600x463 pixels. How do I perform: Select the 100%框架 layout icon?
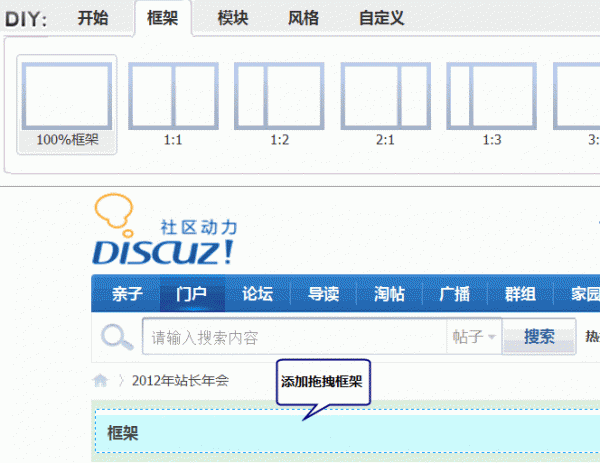pos(67,96)
